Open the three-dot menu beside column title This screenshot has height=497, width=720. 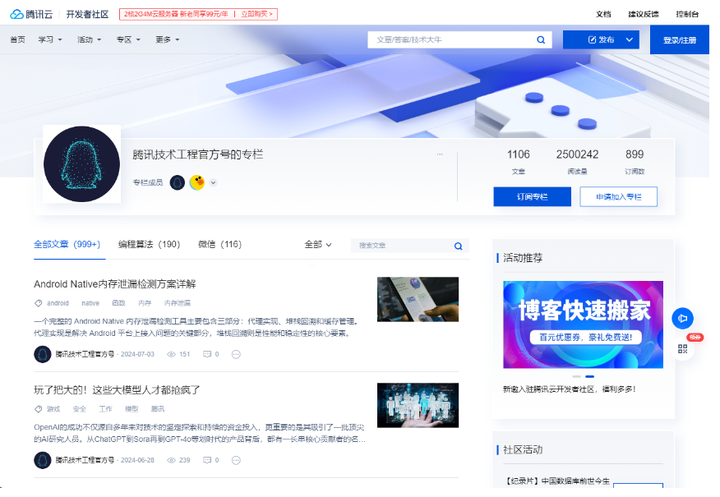tap(440, 154)
